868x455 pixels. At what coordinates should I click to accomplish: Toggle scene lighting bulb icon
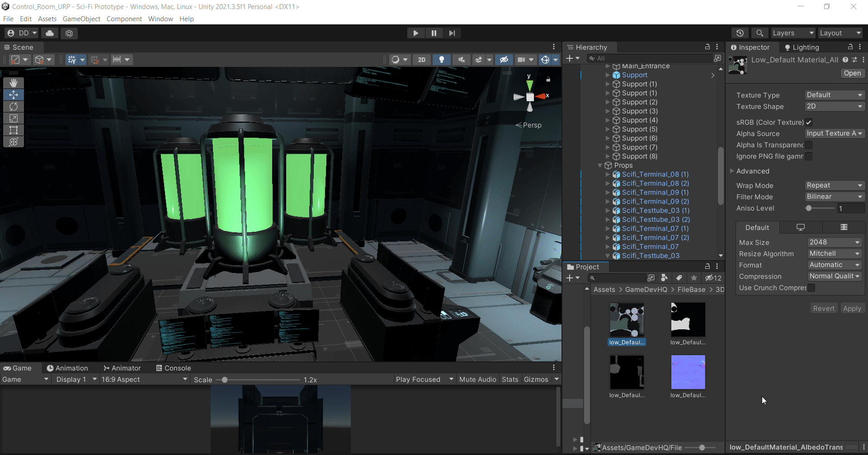[x=441, y=60]
